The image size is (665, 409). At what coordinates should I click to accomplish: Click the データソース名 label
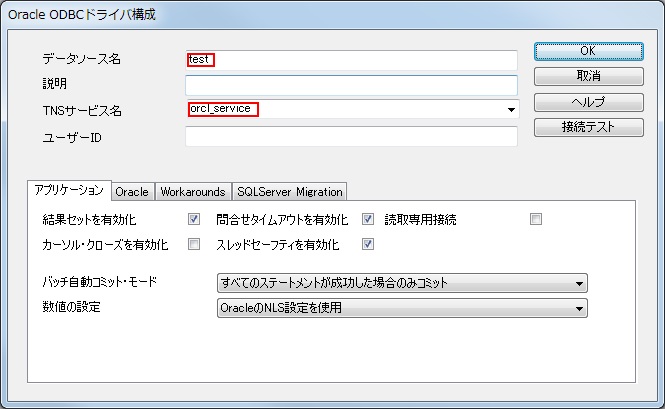tap(82, 59)
